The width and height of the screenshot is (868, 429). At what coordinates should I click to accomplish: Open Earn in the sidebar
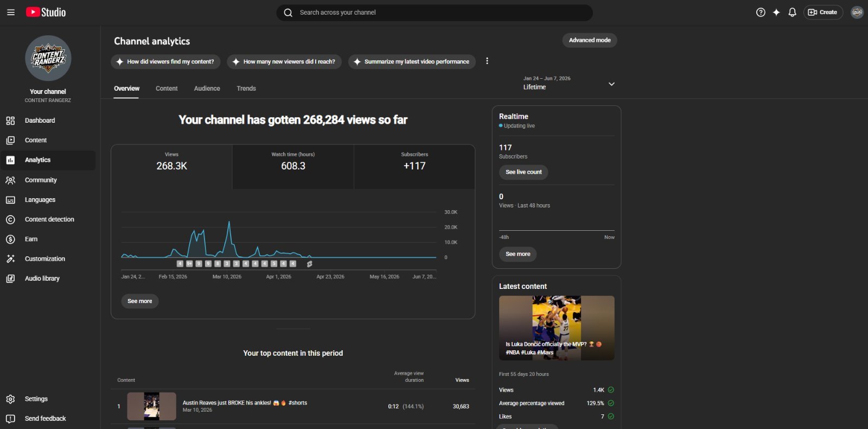coord(48,239)
